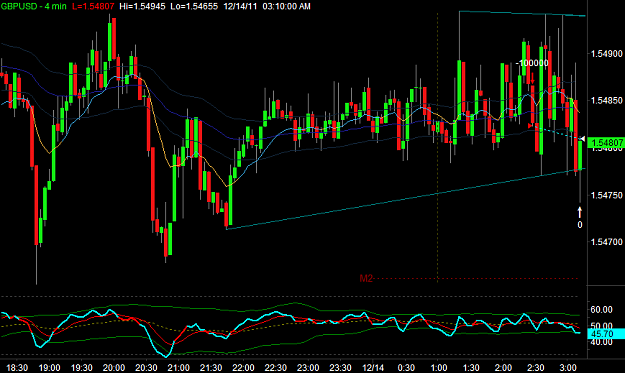Screen dimensions: 625x373
Task: Click the green 1.54807 current price tag
Action: coord(606,143)
